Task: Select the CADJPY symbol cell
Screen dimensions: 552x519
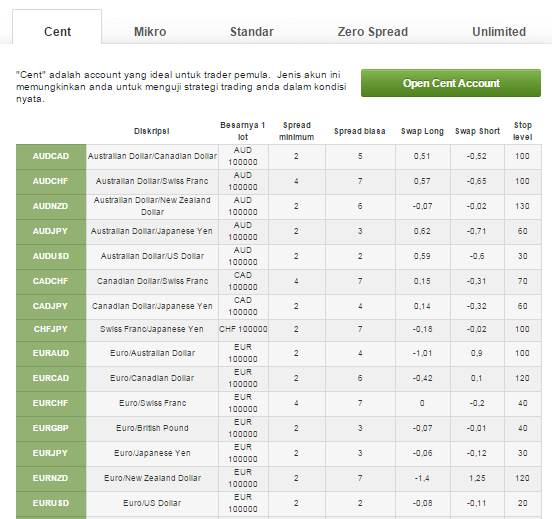Action: [51, 306]
